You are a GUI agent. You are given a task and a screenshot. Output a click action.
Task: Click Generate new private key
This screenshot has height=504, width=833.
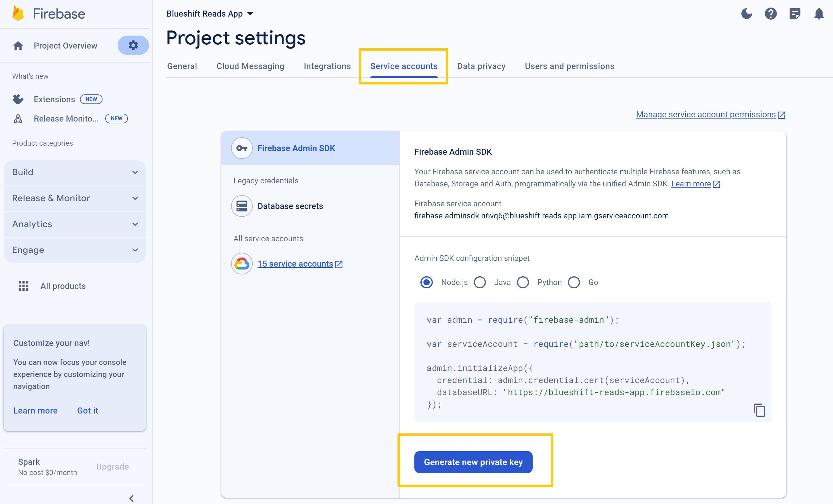point(473,462)
